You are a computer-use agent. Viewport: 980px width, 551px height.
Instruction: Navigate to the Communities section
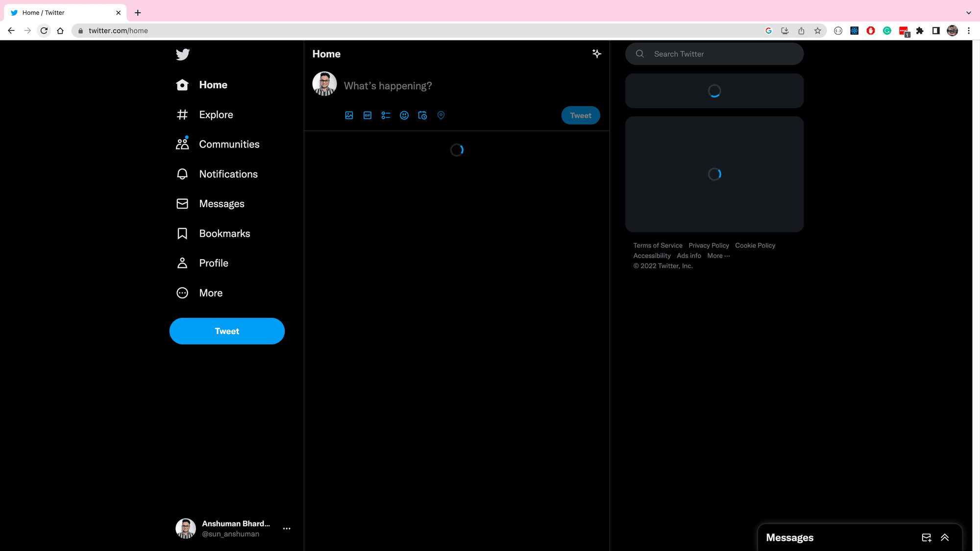coord(229,144)
